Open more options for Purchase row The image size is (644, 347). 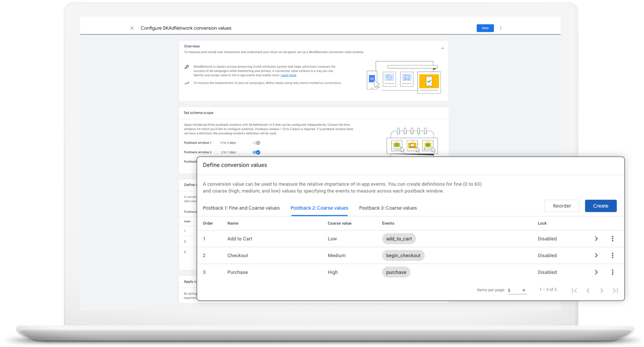point(612,272)
